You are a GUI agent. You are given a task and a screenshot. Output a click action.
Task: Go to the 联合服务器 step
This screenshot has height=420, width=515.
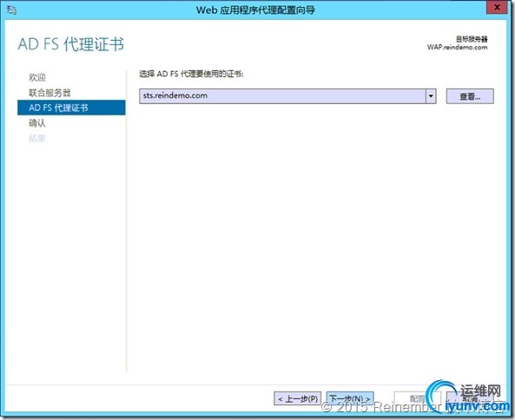pyautogui.click(x=50, y=93)
